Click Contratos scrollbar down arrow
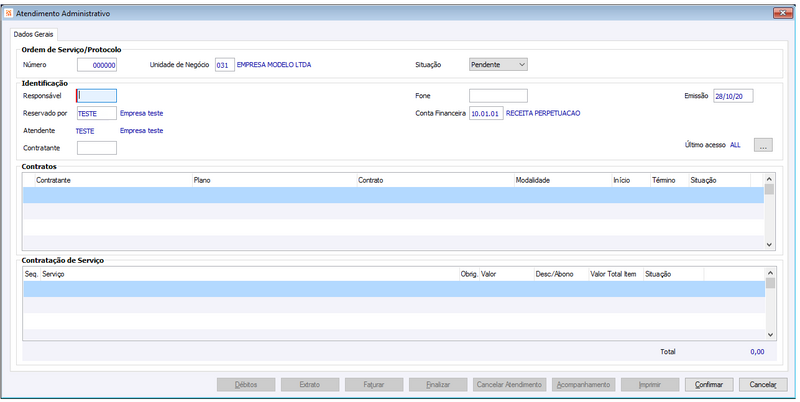 pyautogui.click(x=769, y=245)
